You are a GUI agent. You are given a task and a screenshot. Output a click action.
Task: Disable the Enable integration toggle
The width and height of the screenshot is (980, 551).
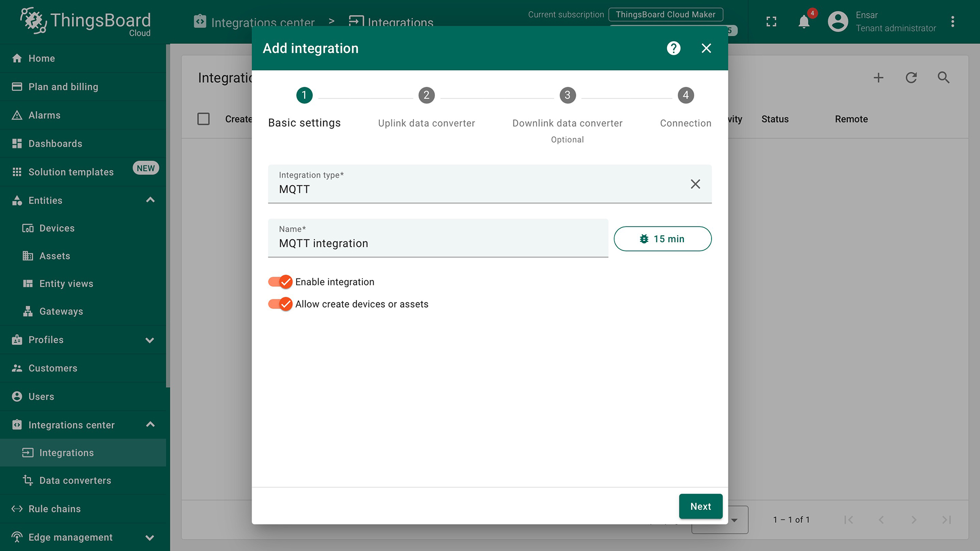(x=280, y=281)
